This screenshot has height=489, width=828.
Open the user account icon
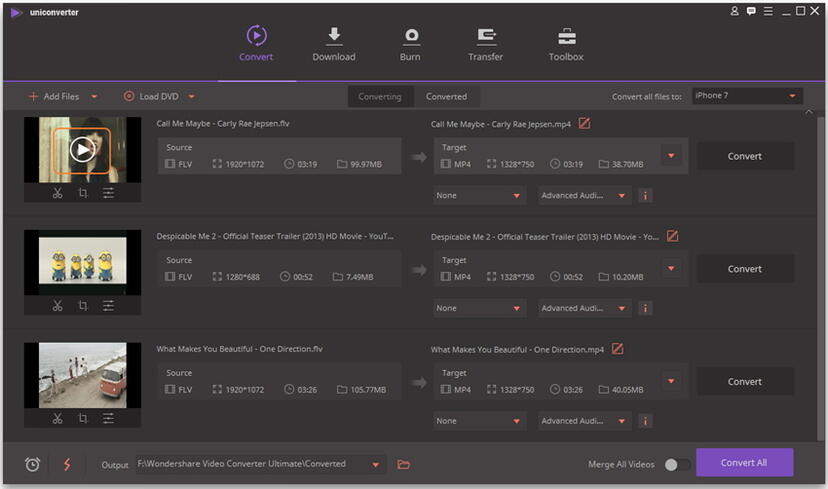pyautogui.click(x=735, y=11)
